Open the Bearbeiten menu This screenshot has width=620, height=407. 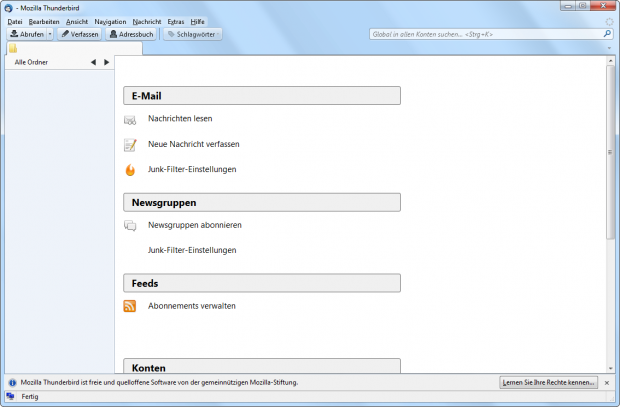click(44, 22)
